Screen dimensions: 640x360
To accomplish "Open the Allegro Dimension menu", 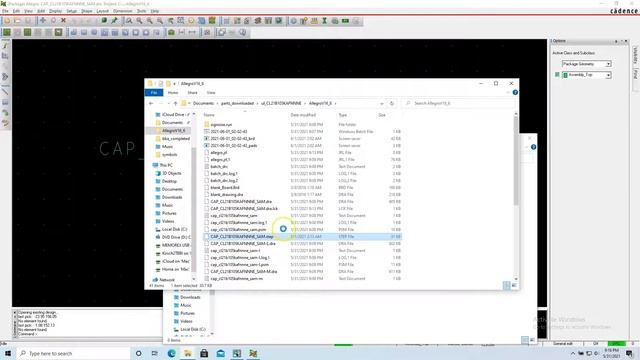I will click(122, 11).
